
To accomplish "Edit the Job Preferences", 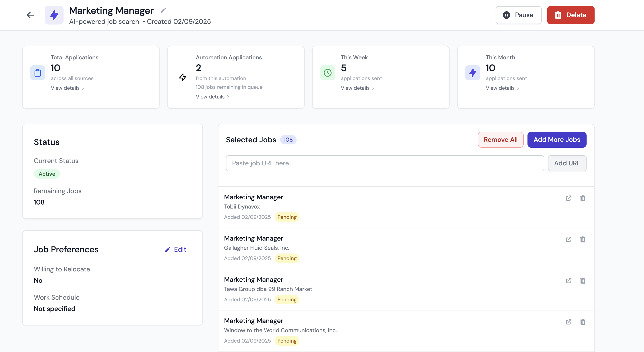I will [x=176, y=250].
